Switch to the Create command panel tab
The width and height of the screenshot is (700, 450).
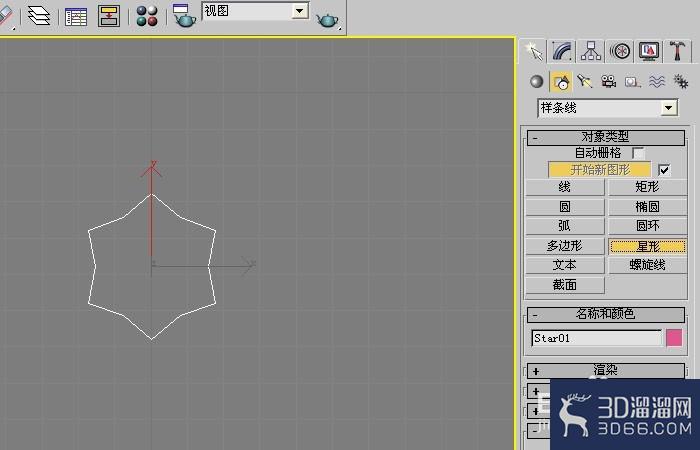(x=533, y=51)
